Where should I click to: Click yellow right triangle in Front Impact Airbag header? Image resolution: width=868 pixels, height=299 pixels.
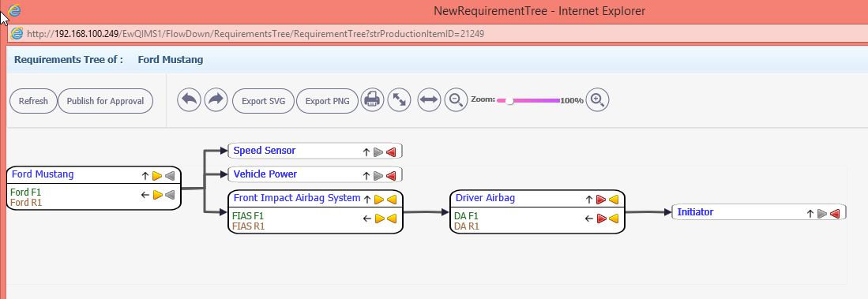[x=378, y=200]
